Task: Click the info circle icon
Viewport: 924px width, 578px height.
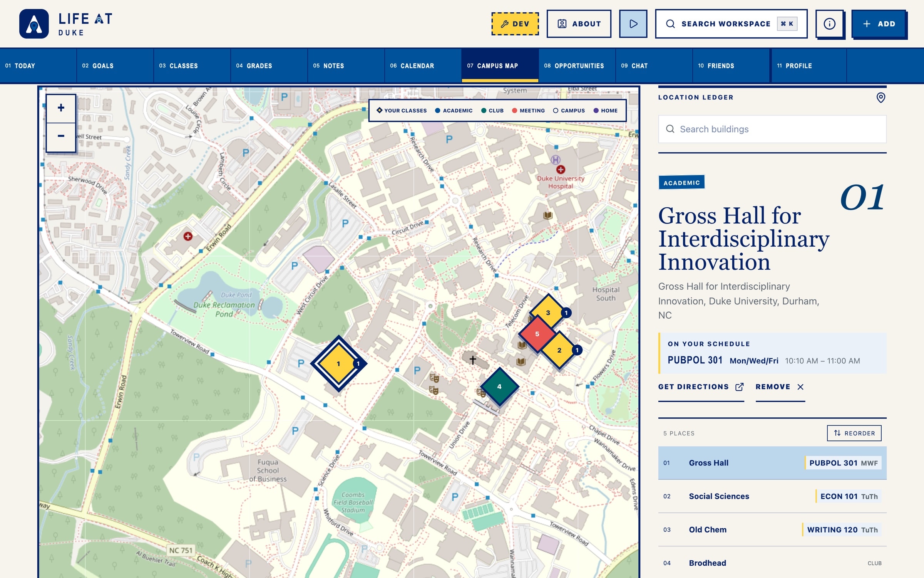Action: click(829, 24)
